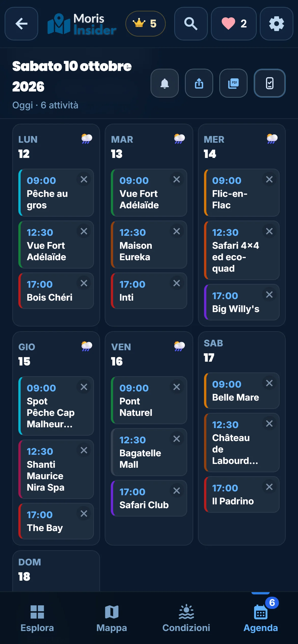Open the crown premium badge showing 5
Screen dimensions: 298x644
coord(145,24)
